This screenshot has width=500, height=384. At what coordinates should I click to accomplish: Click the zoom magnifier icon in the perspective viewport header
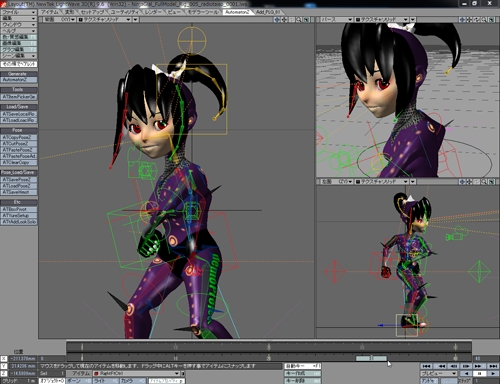tap(484, 20)
